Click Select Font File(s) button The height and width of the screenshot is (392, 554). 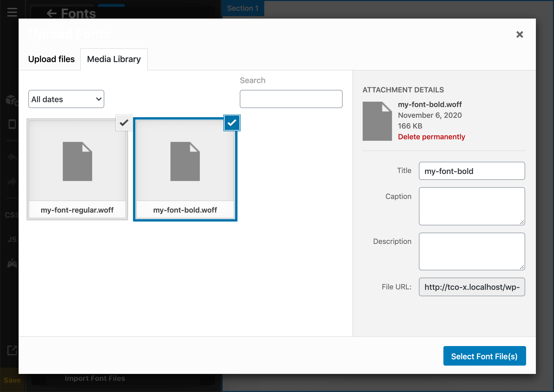[484, 356]
